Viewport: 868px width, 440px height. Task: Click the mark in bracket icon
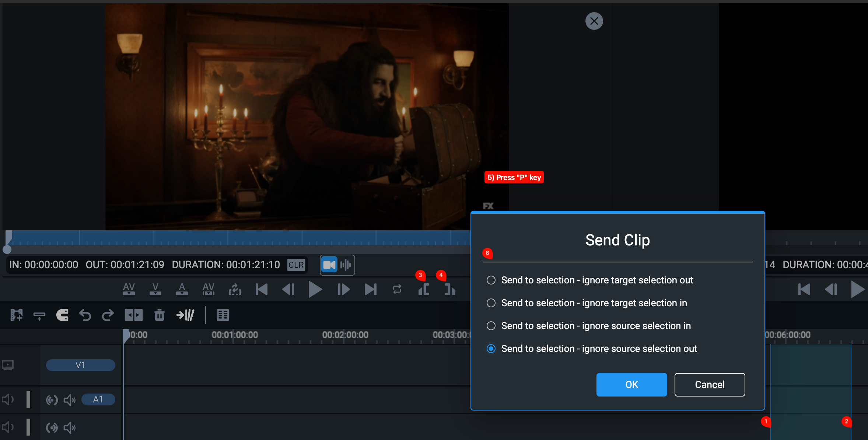point(424,290)
